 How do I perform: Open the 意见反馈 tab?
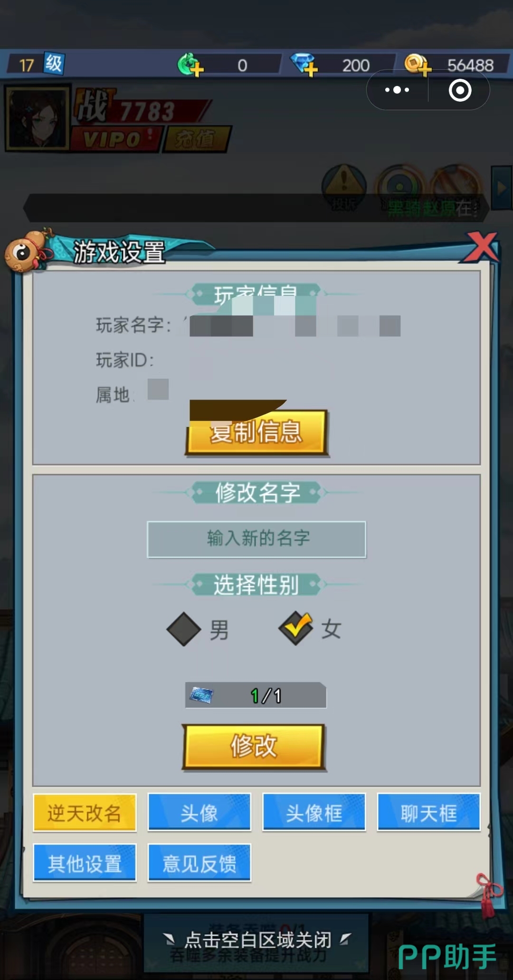point(199,863)
